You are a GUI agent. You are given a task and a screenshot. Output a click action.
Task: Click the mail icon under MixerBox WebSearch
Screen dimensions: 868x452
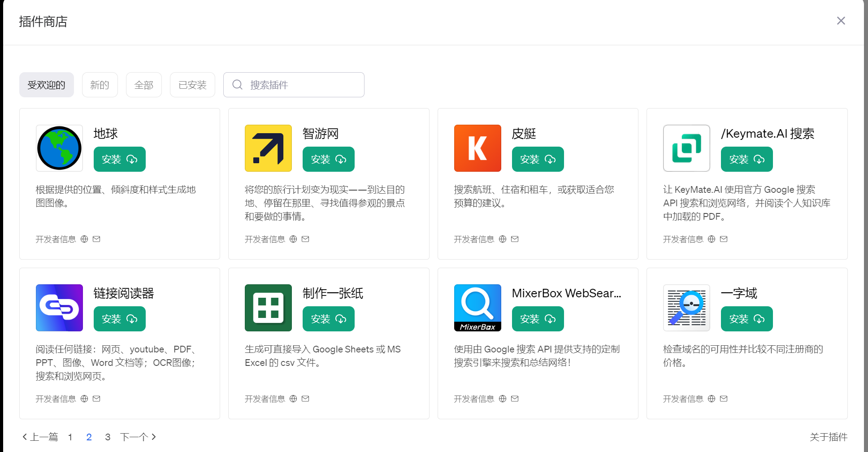click(514, 399)
